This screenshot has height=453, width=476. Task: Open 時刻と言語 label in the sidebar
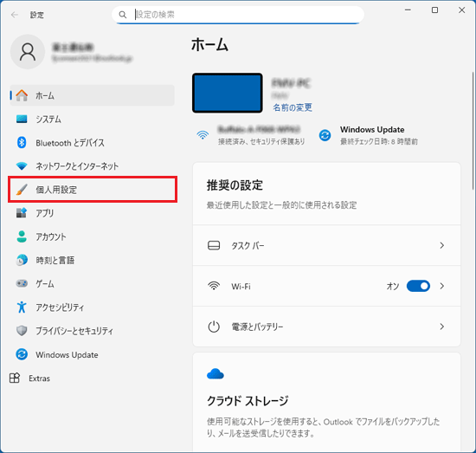pos(55,261)
